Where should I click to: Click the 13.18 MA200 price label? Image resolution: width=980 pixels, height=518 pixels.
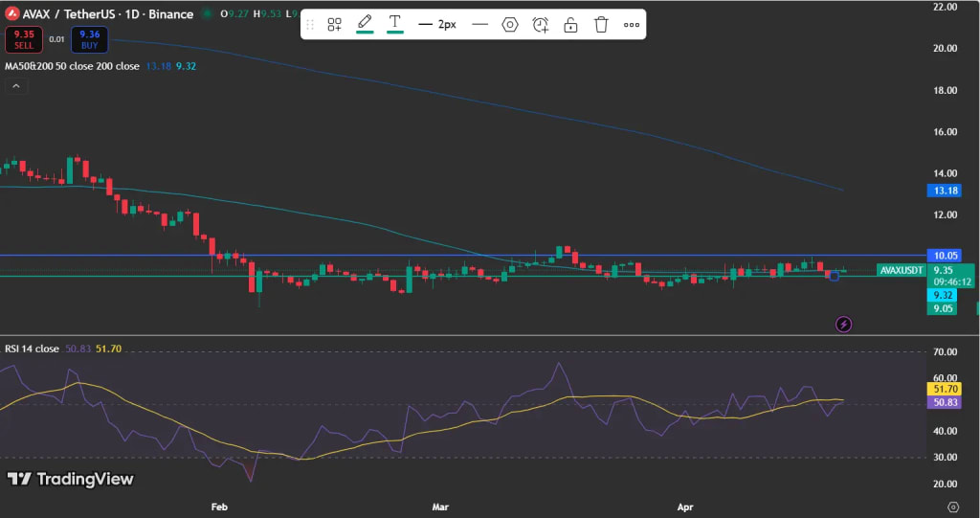point(945,191)
